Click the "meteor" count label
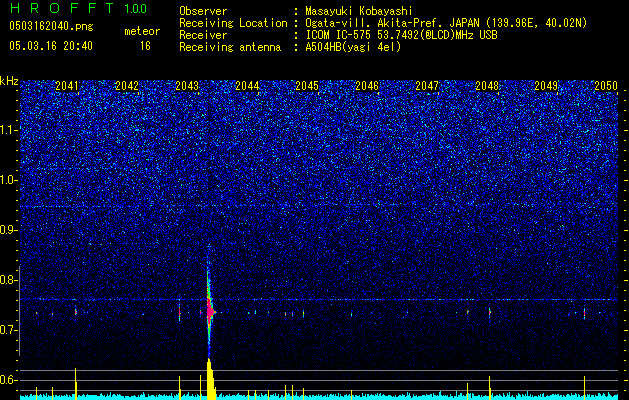 click(x=142, y=31)
